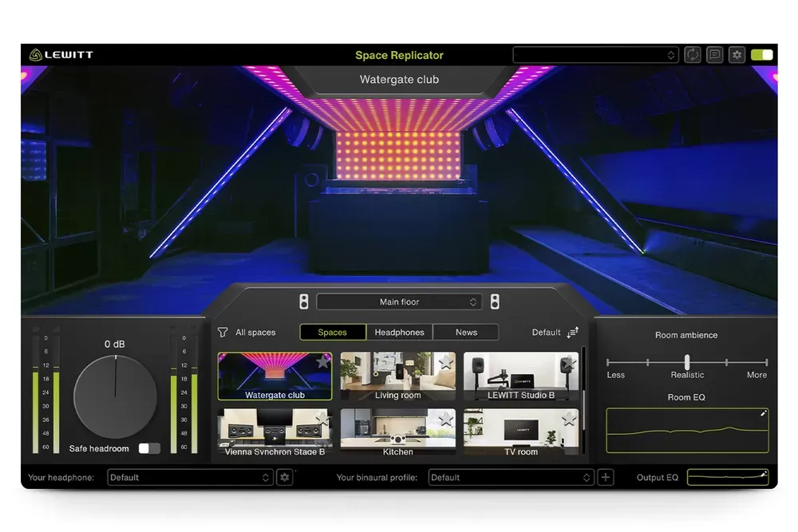Click the Room ambience heading
The height and width of the screenshot is (532, 798).
tap(686, 335)
